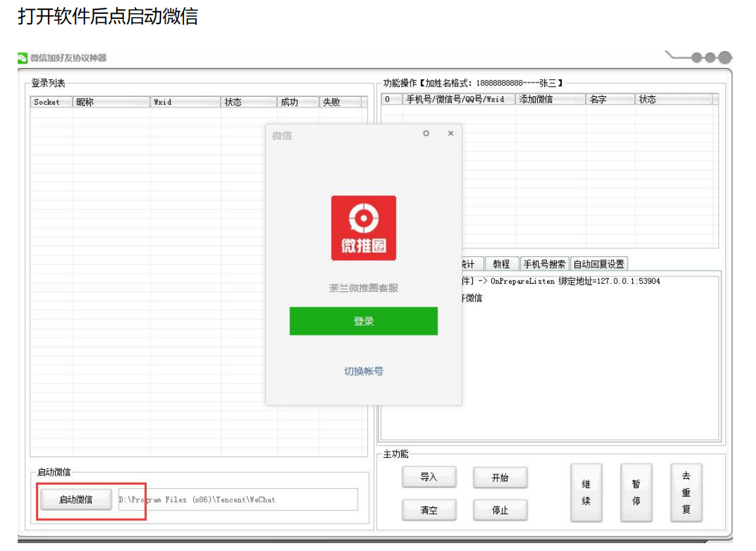Screen dimensions: 756x551
Task: Click the WeChat install path field
Action: click(x=238, y=499)
